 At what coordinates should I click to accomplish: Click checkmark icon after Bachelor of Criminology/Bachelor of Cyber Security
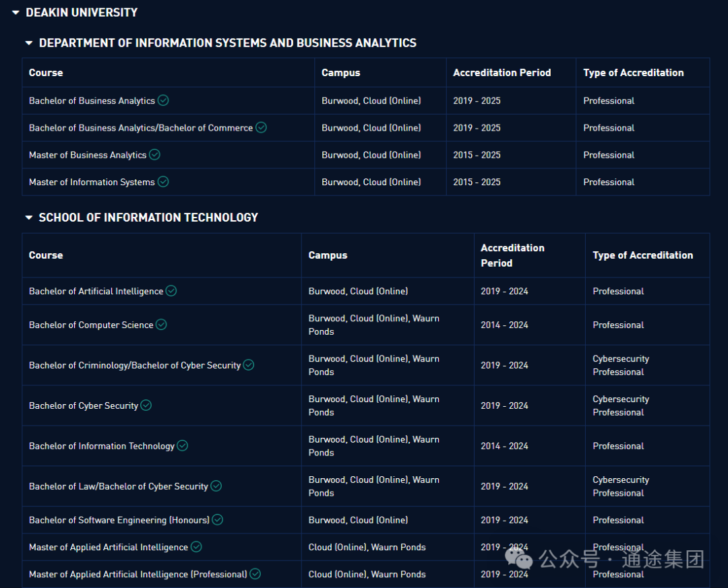pos(249,365)
